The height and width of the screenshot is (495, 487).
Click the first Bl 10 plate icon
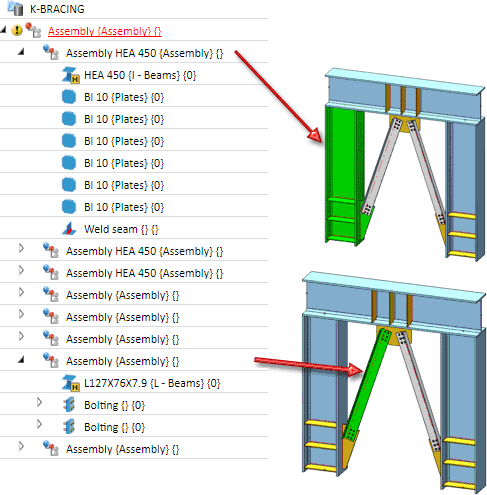click(x=69, y=97)
